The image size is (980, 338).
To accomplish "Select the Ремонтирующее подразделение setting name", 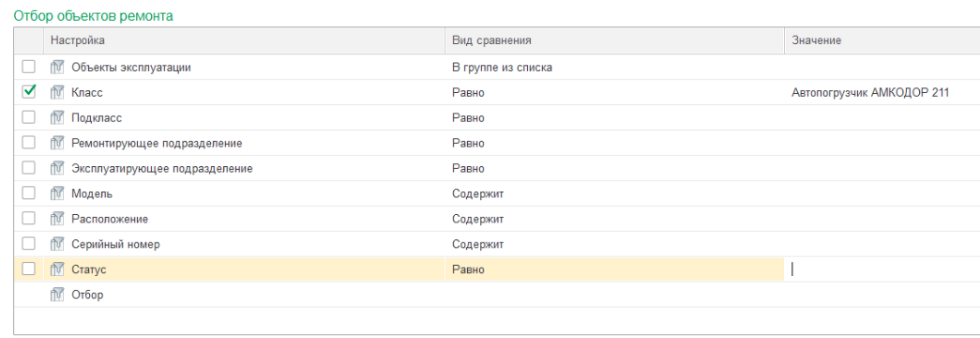I will pos(157,144).
